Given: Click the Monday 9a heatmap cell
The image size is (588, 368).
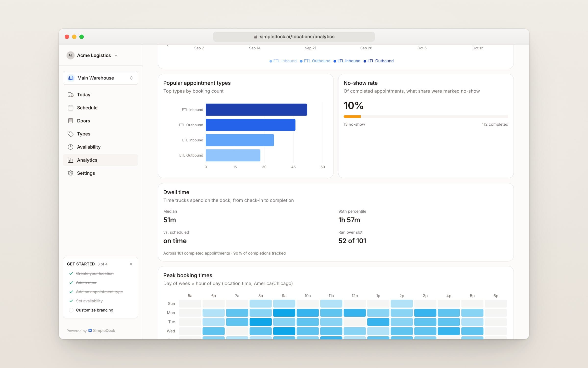Looking at the screenshot, I should (284, 313).
